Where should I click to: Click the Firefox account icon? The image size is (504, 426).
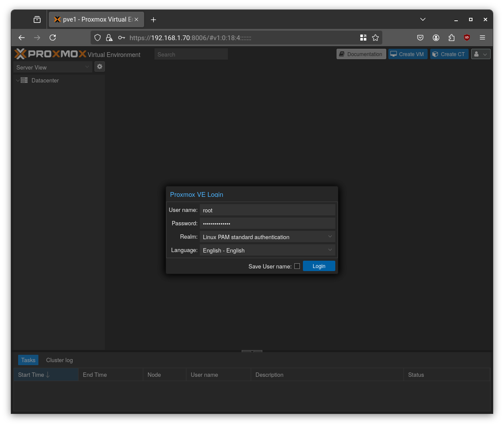436,38
